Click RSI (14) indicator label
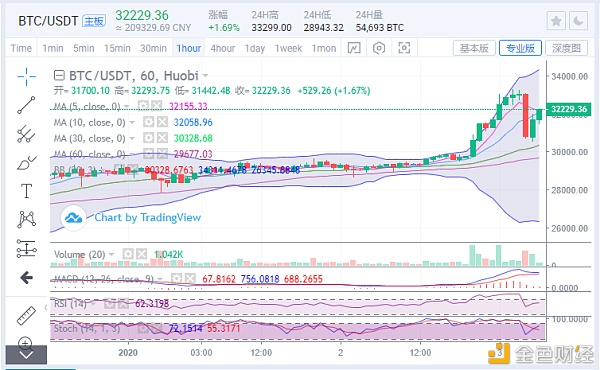Image resolution: width=600 pixels, height=370 pixels. click(x=70, y=304)
